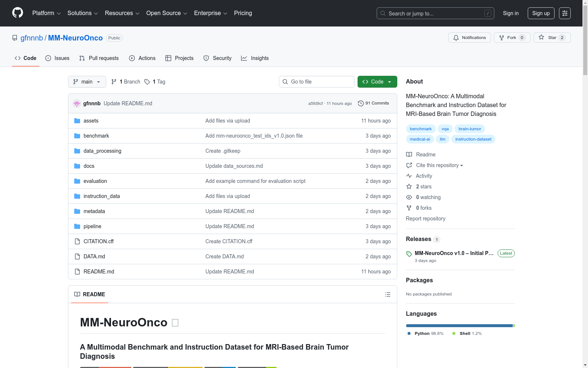The image size is (588, 368).
Task: Open commit a5fd9cf hash link
Action: [x=316, y=103]
